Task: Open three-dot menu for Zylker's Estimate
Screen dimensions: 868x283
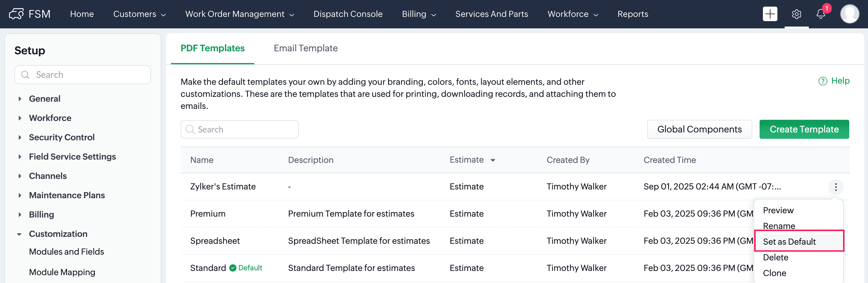Action: click(836, 187)
